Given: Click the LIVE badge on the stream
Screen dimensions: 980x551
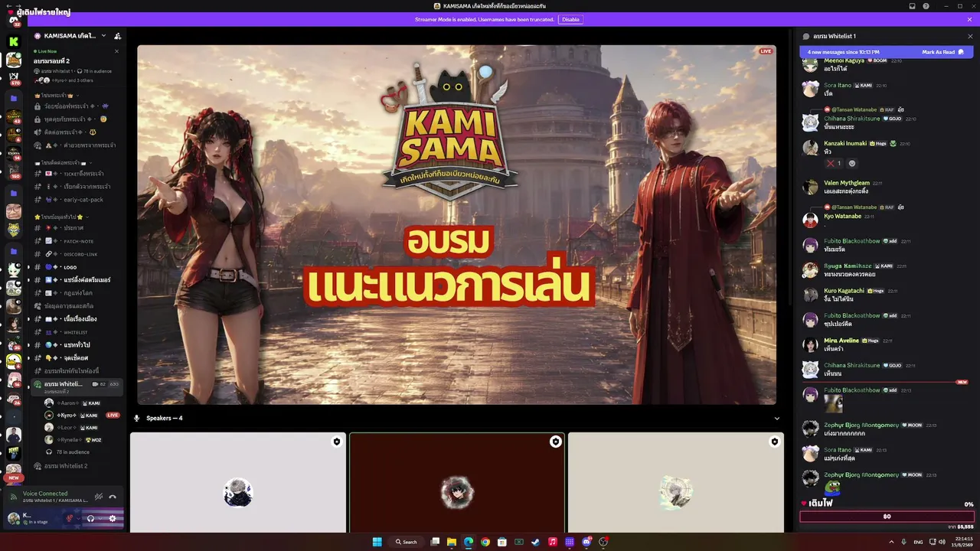Looking at the screenshot, I should pyautogui.click(x=766, y=51).
